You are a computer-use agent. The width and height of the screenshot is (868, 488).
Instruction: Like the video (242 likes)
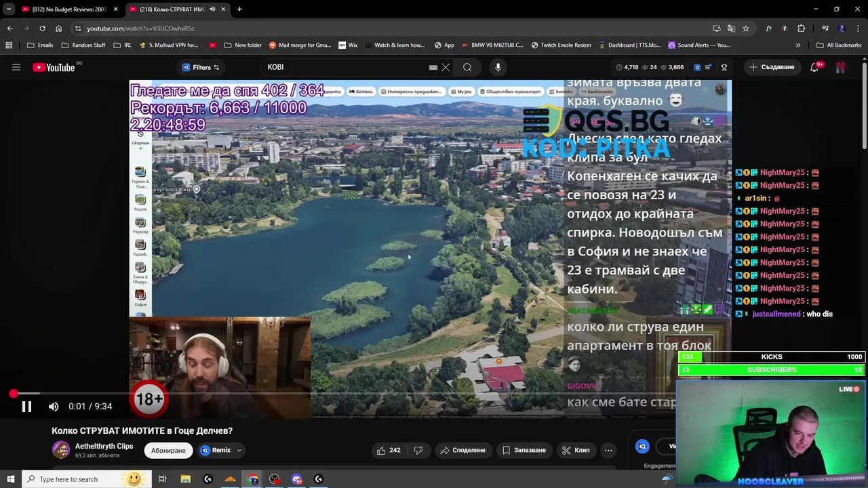(388, 450)
